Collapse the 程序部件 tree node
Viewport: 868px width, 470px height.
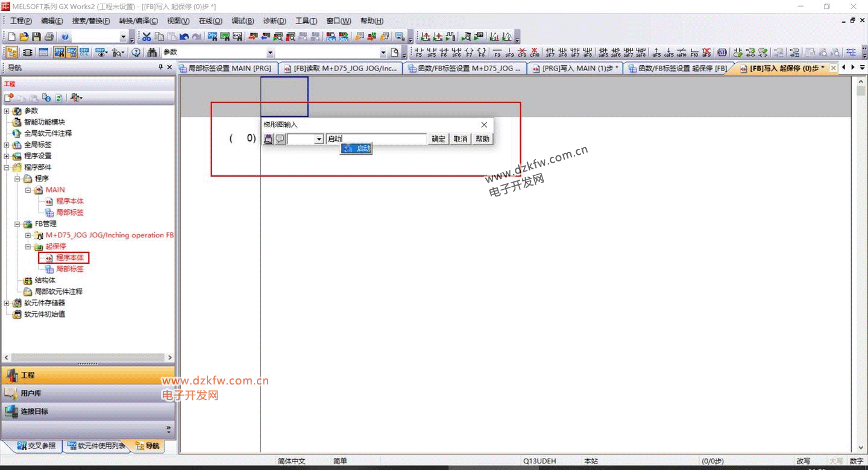click(7, 167)
